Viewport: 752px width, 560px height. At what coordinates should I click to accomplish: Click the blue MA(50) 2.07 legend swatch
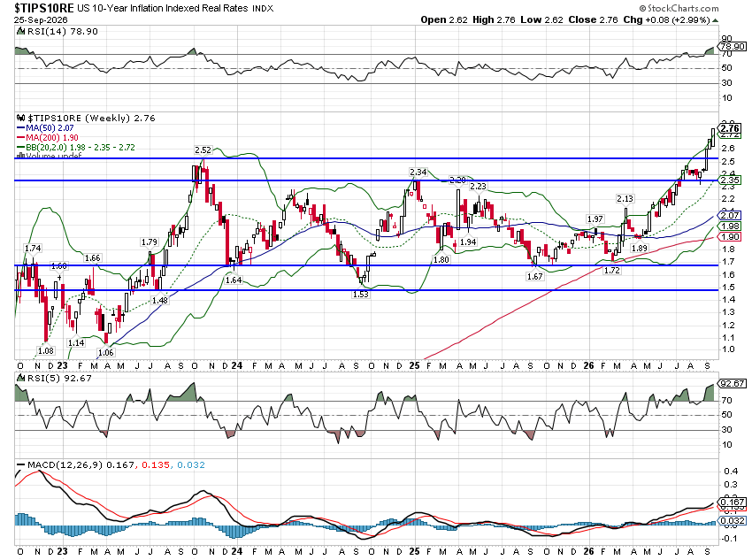point(20,128)
